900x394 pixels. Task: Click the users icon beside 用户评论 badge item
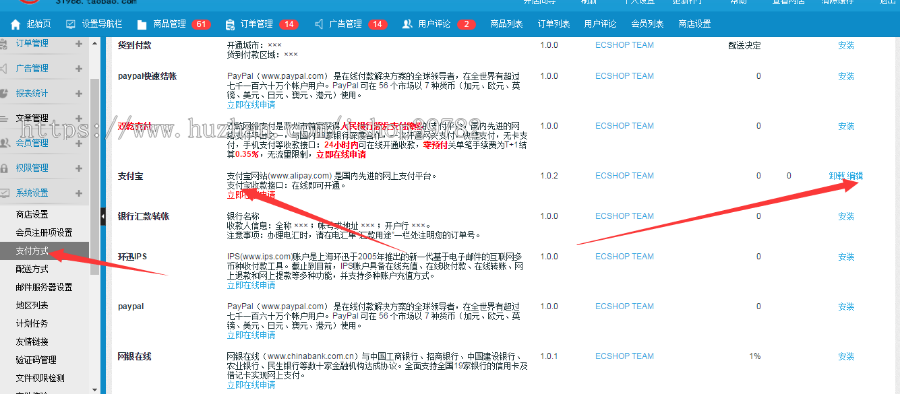[x=408, y=24]
